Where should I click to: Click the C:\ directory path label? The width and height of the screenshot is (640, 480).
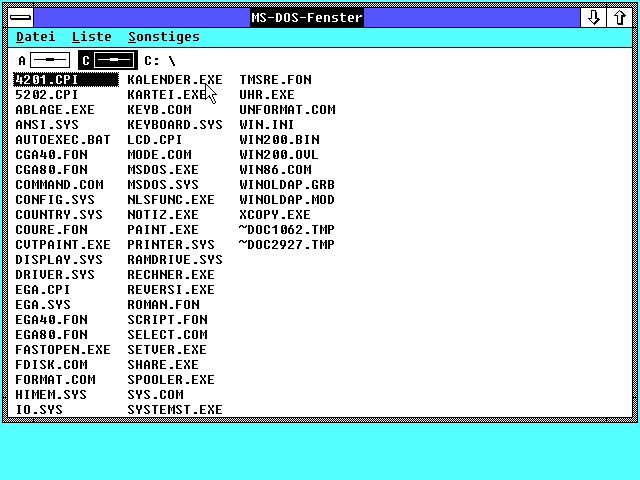160,61
